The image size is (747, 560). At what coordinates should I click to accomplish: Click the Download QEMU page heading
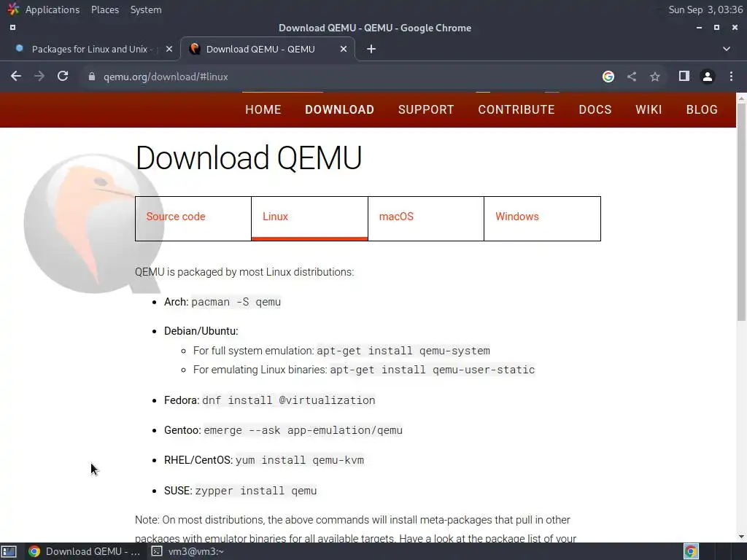click(249, 157)
